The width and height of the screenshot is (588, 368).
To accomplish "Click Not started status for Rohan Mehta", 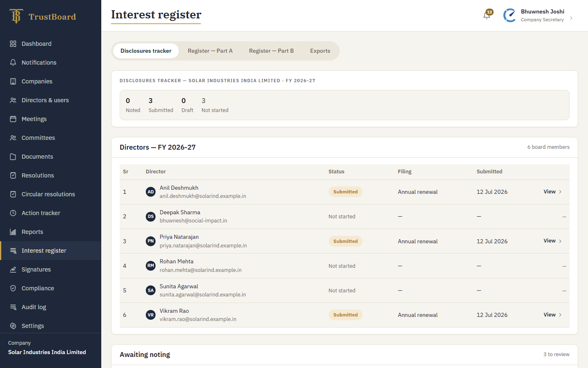I will 342,266.
